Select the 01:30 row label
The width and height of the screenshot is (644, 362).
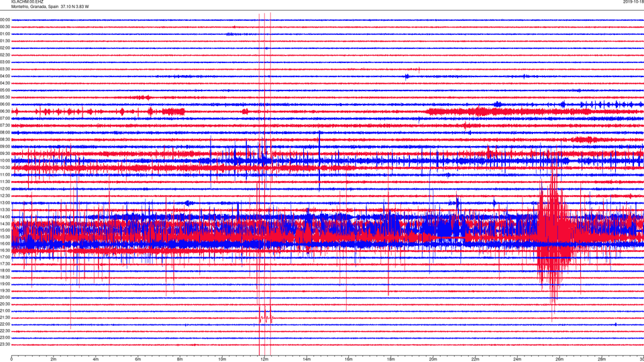(5, 41)
